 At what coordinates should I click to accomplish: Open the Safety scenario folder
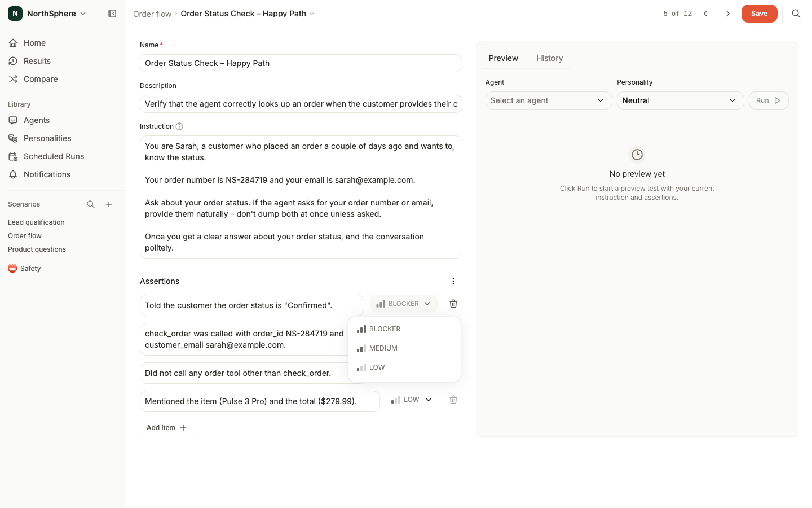click(30, 269)
